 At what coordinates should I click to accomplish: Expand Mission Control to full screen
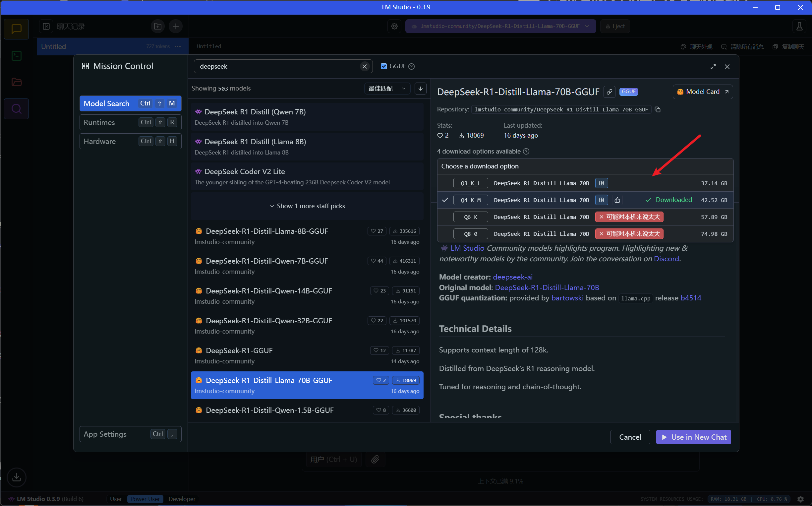click(713, 67)
